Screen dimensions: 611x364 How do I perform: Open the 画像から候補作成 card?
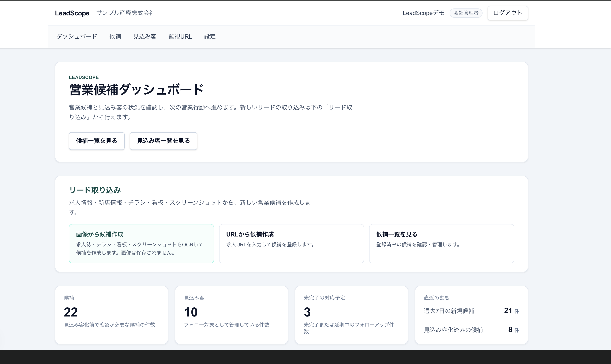[x=141, y=244]
